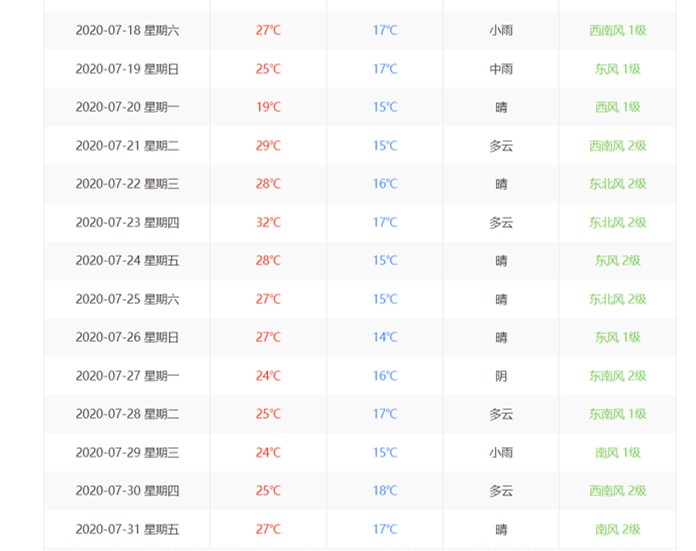
Task: Select the 14℃ low temperature on 07-26
Action: click(385, 337)
